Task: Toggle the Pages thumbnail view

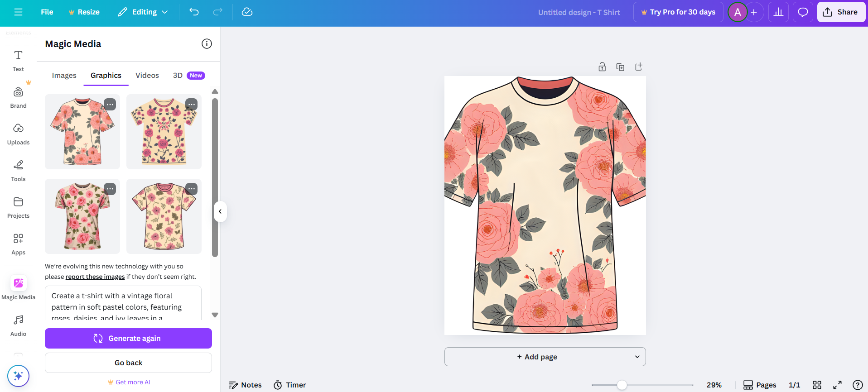Action: pos(760,385)
